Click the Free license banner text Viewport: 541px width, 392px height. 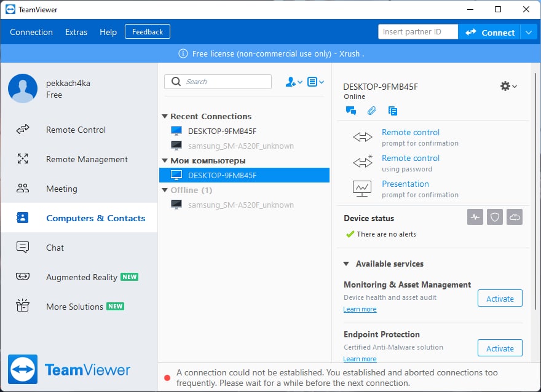278,54
